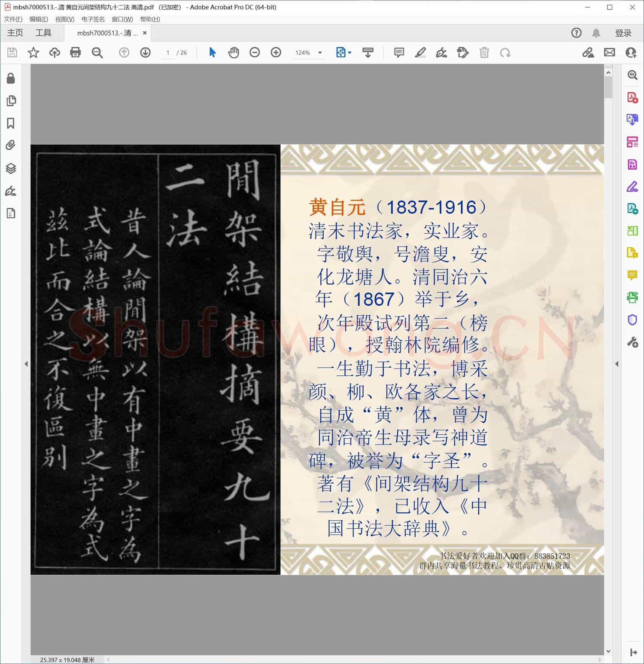Open the Add Comment tool
Image resolution: width=644 pixels, height=664 pixels.
coord(398,52)
